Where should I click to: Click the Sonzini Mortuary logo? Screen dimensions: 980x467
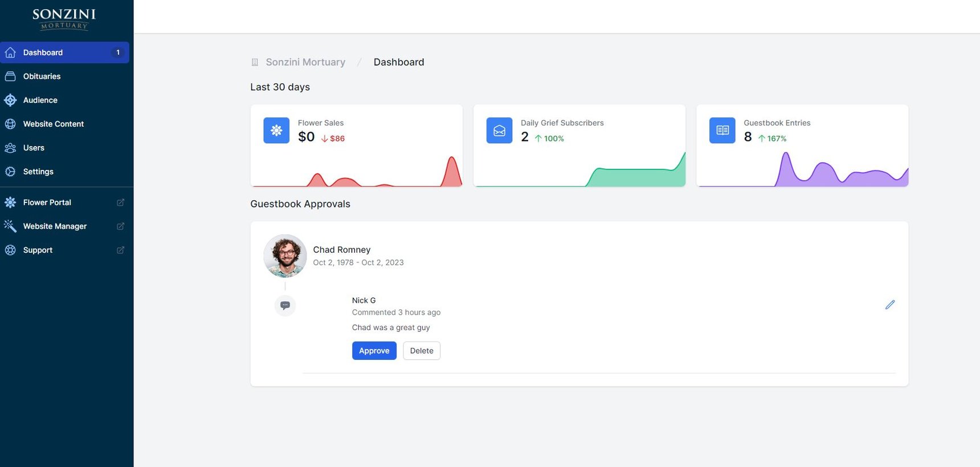tap(64, 19)
